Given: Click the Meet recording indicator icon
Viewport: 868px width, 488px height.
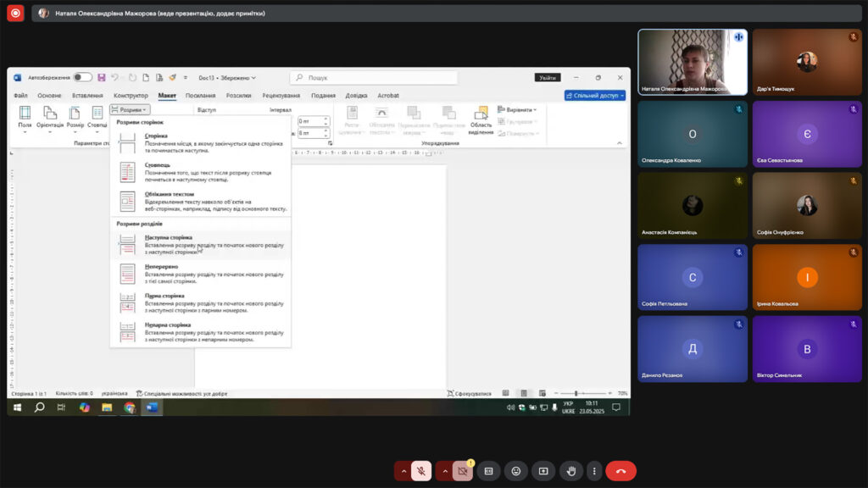Looking at the screenshot, I should (x=15, y=13).
